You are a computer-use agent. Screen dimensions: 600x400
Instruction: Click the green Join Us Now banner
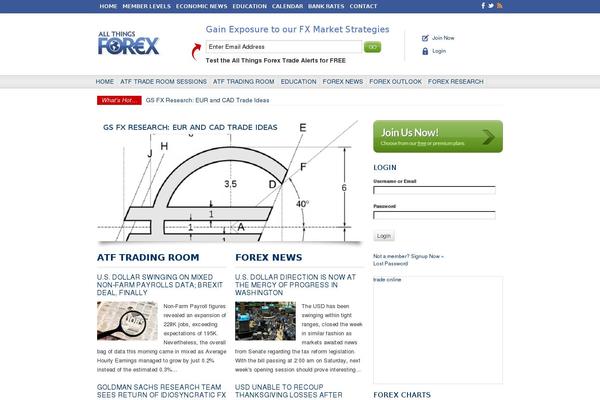point(438,136)
